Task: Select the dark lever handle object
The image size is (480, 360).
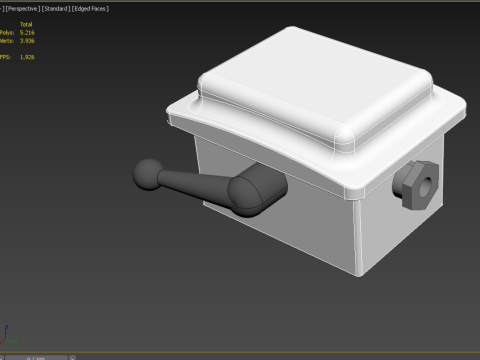Action: [x=210, y=188]
